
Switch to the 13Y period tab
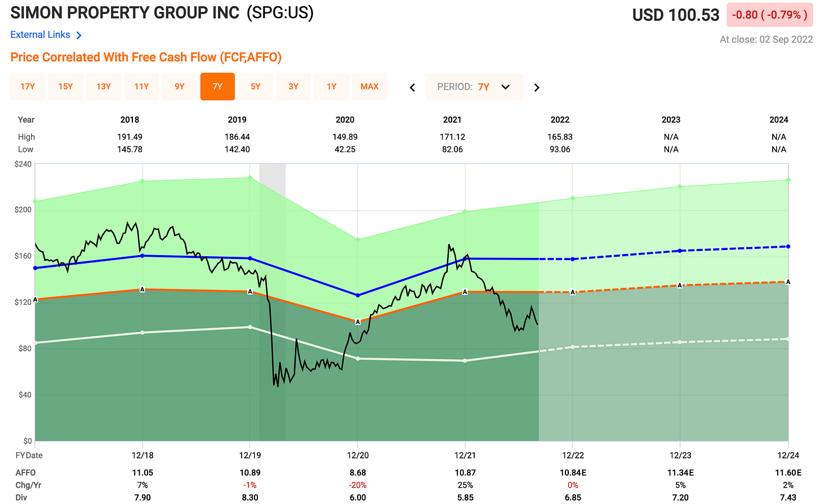pyautogui.click(x=104, y=87)
